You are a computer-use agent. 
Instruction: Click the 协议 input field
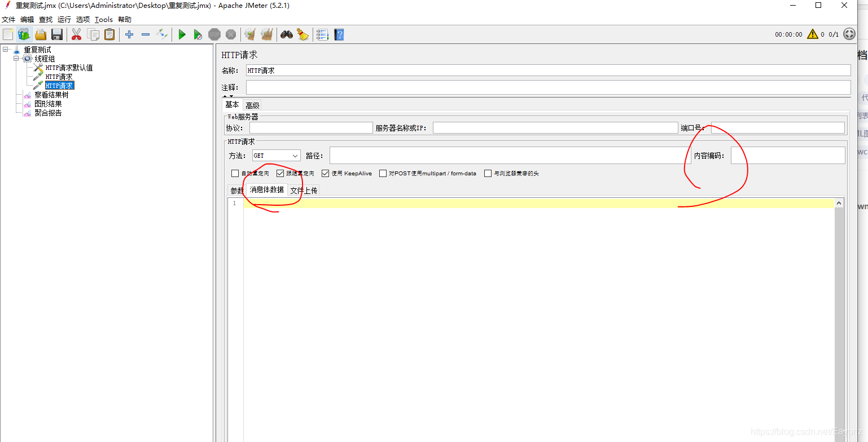(311, 128)
